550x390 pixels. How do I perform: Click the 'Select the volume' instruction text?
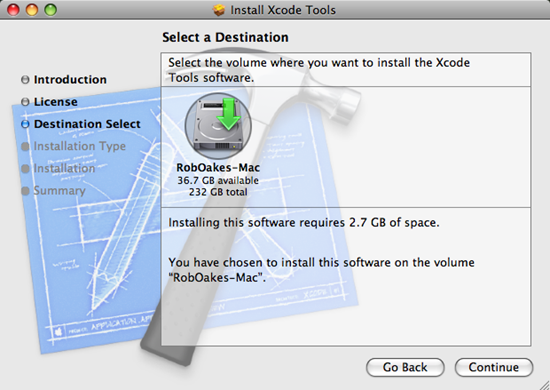pos(319,70)
